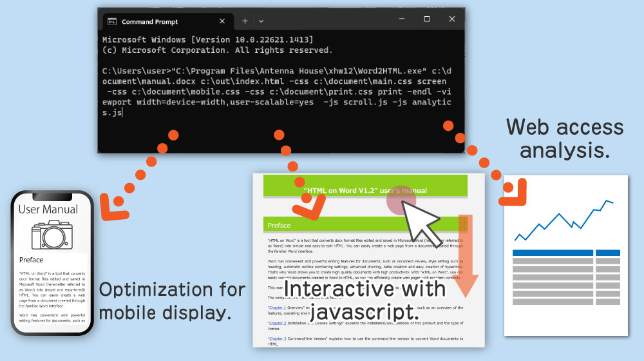This screenshot has height=361, width=644.
Task: Click the User Manual title on phone
Action: point(48,210)
